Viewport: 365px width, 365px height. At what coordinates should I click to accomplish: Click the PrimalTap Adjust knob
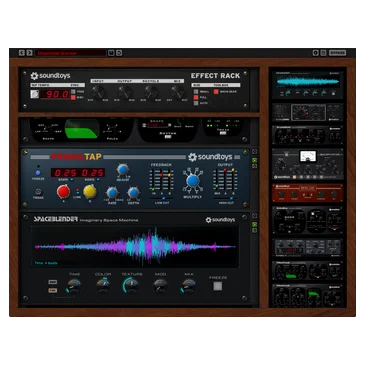(x=123, y=170)
